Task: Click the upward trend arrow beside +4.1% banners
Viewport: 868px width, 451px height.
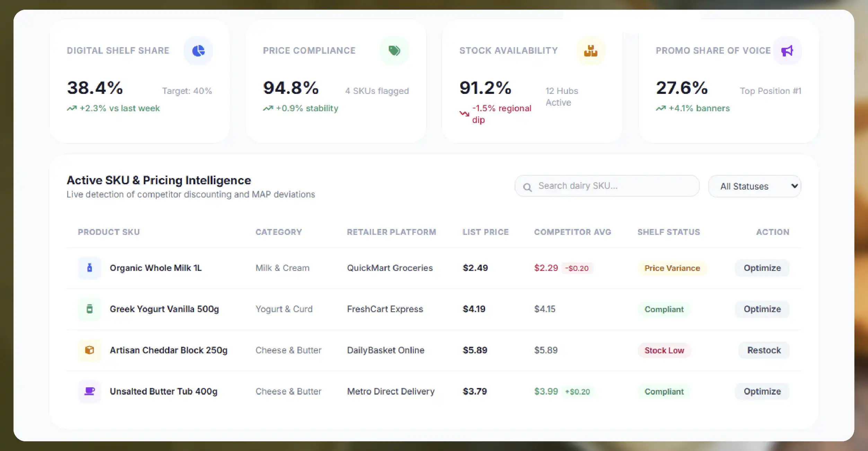Action: pyautogui.click(x=661, y=108)
